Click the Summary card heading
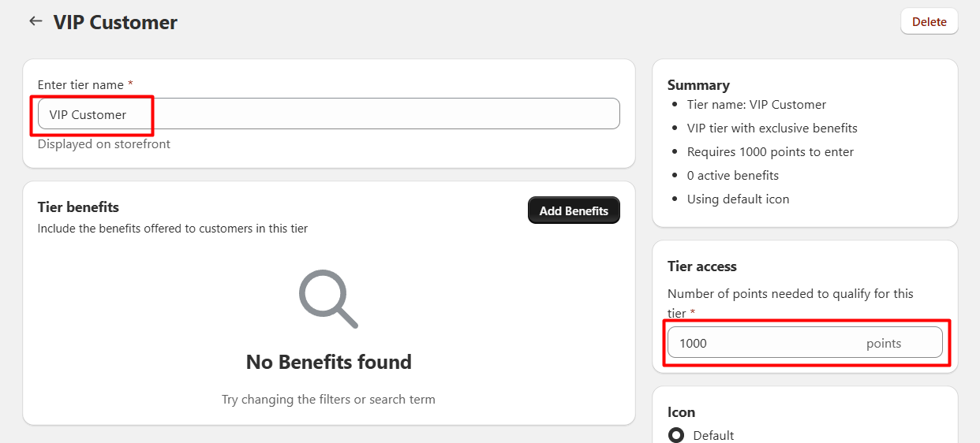This screenshot has width=980, height=443. (x=698, y=85)
